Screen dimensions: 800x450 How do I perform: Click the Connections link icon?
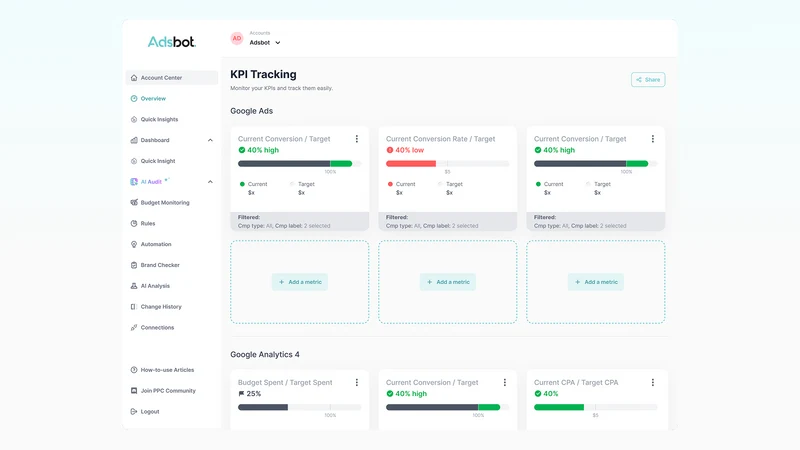point(134,328)
